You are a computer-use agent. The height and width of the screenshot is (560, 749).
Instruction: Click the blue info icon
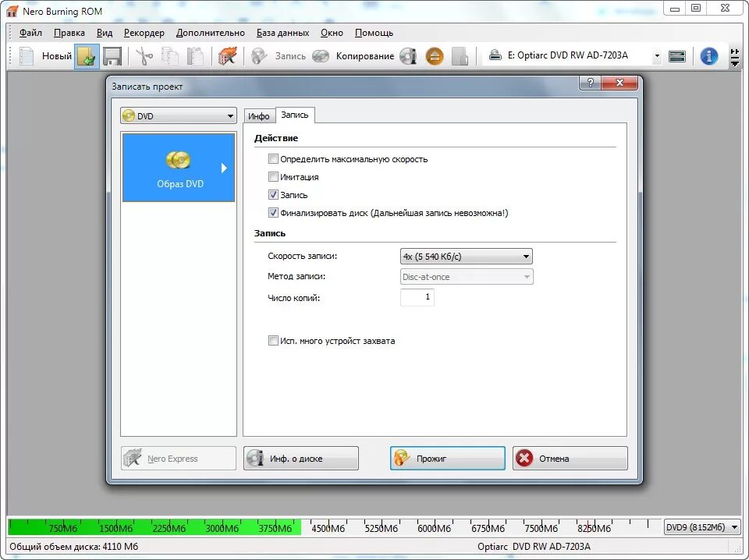[x=709, y=56]
